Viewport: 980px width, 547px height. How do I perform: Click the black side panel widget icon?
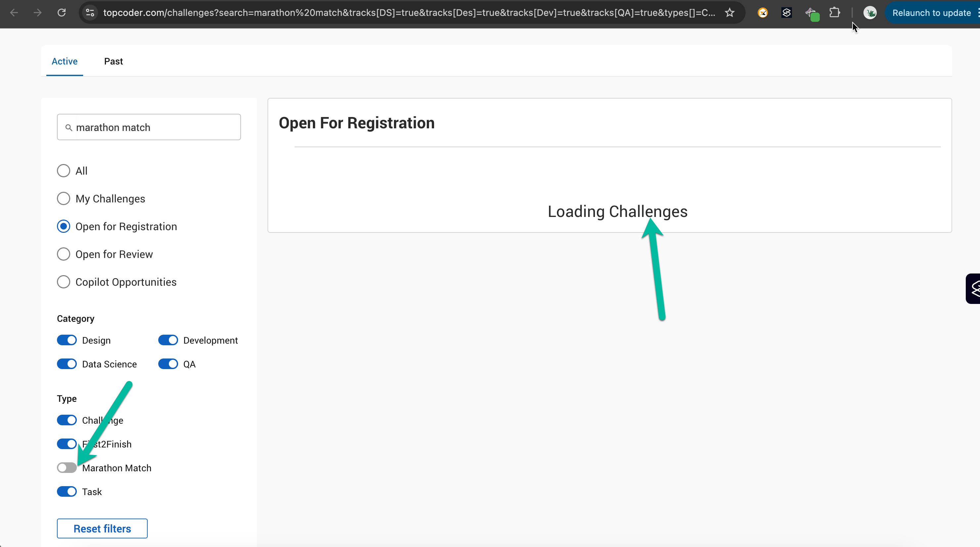[x=974, y=288]
